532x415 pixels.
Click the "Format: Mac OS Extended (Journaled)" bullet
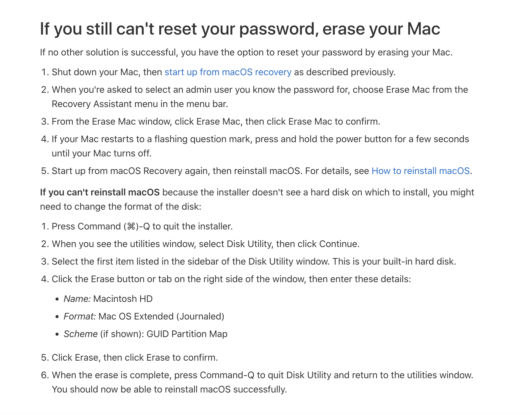click(144, 316)
